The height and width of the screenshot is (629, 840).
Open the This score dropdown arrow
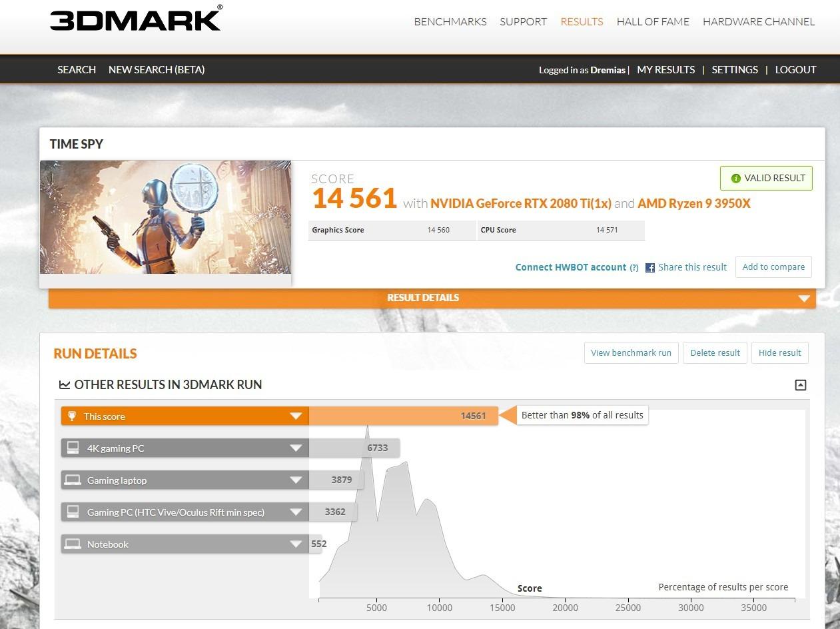click(x=296, y=416)
